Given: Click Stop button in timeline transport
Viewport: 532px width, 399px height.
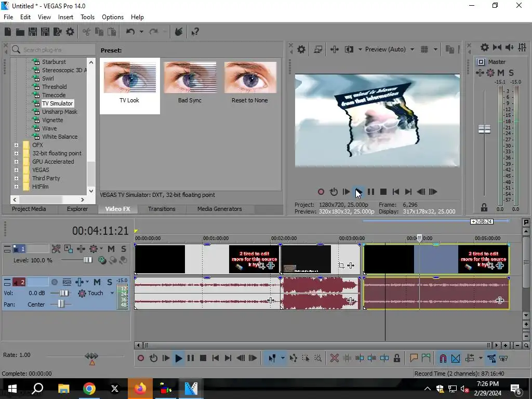Looking at the screenshot, I should pyautogui.click(x=203, y=358).
